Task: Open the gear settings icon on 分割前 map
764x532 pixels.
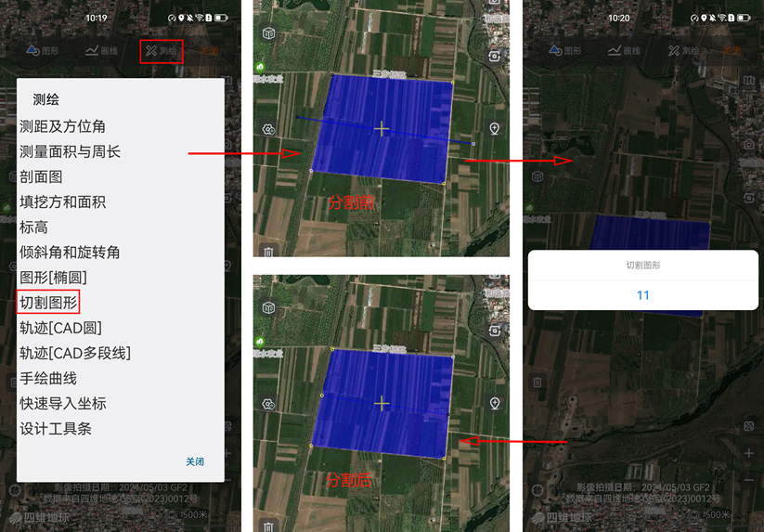Action: (x=268, y=129)
